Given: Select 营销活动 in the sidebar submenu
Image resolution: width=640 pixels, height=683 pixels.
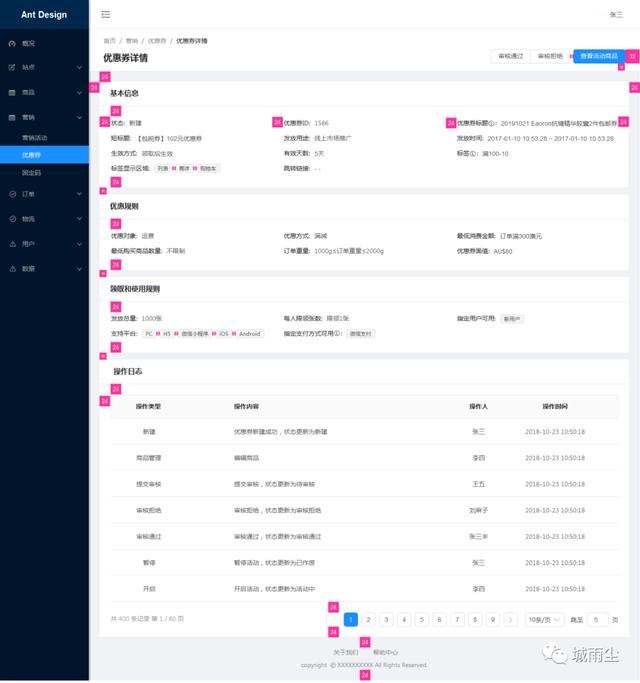Looking at the screenshot, I should [x=34, y=138].
